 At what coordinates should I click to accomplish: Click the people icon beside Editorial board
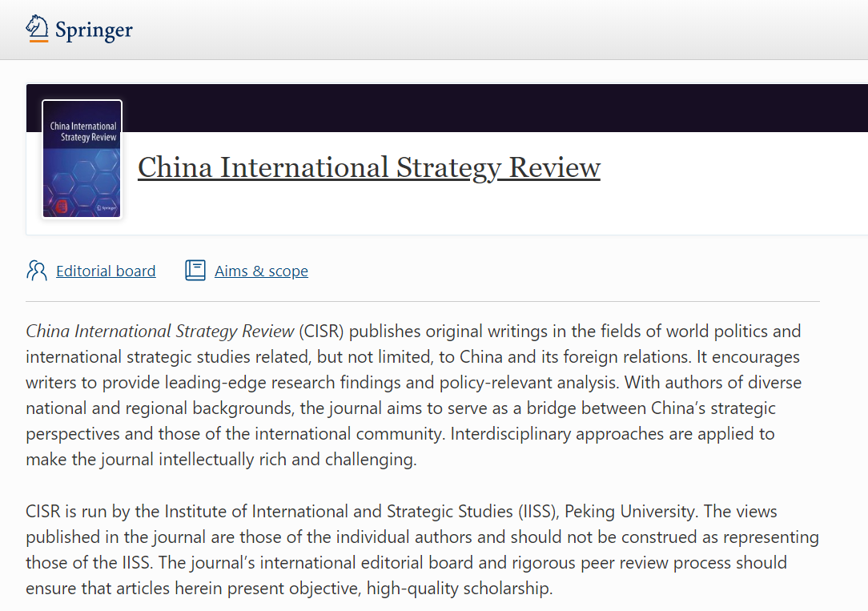click(37, 271)
